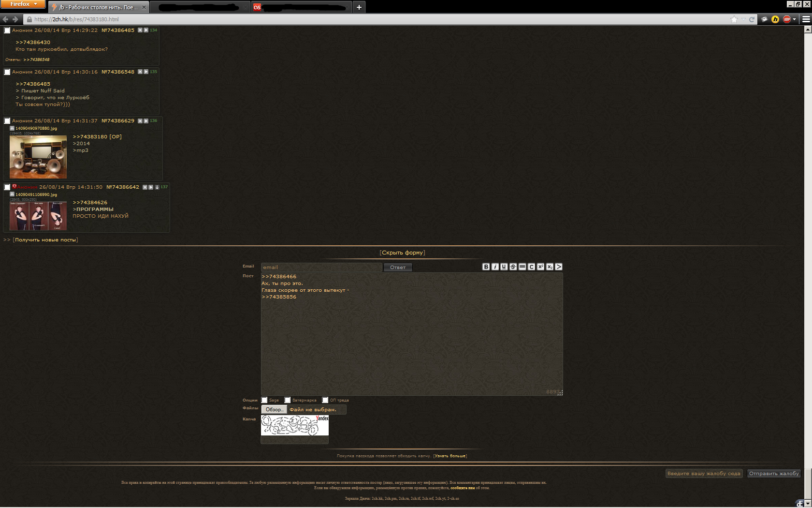Apply underline formatting in post toolbar
Viewport: 812px width, 508px height.
coord(504,267)
